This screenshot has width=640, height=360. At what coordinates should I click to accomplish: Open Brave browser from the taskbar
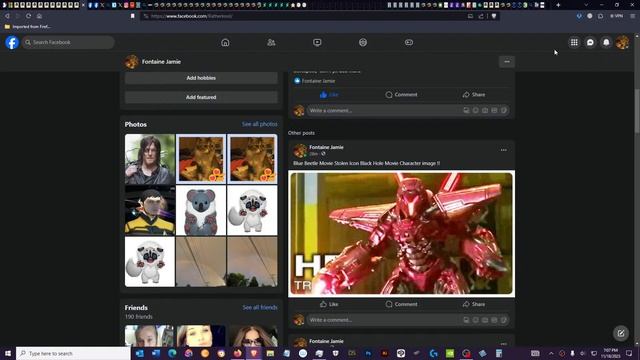pos(254,353)
